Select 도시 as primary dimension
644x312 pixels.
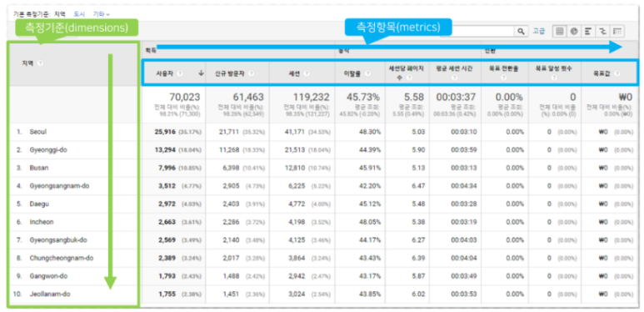pos(79,14)
